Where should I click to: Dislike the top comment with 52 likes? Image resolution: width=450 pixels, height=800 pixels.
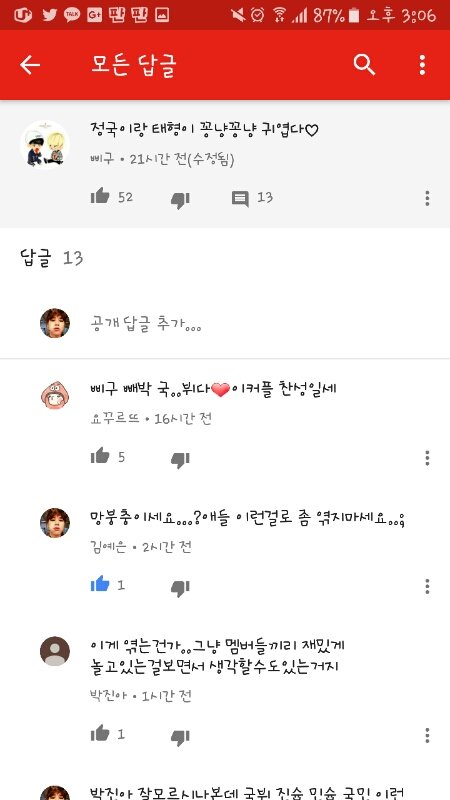point(180,199)
